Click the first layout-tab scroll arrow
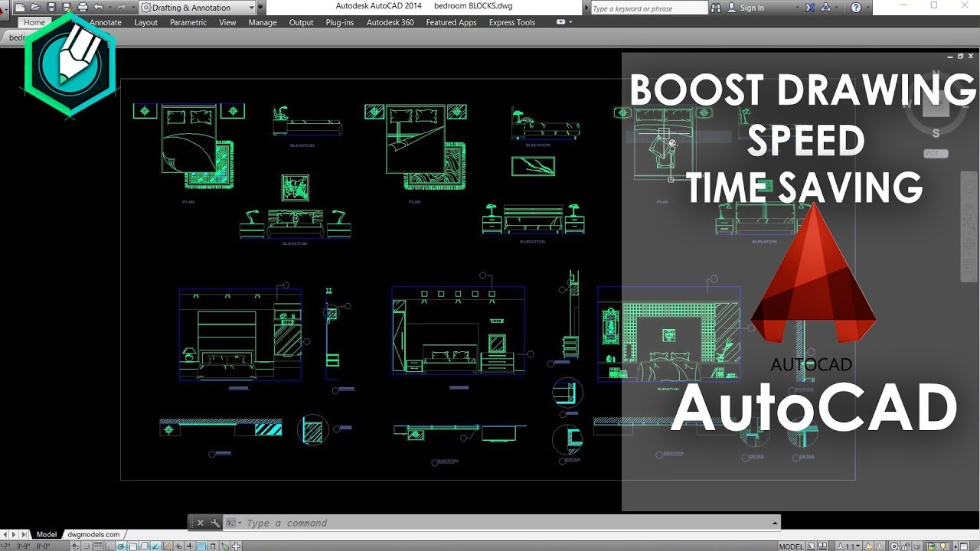This screenshot has height=551, width=980. [5, 534]
